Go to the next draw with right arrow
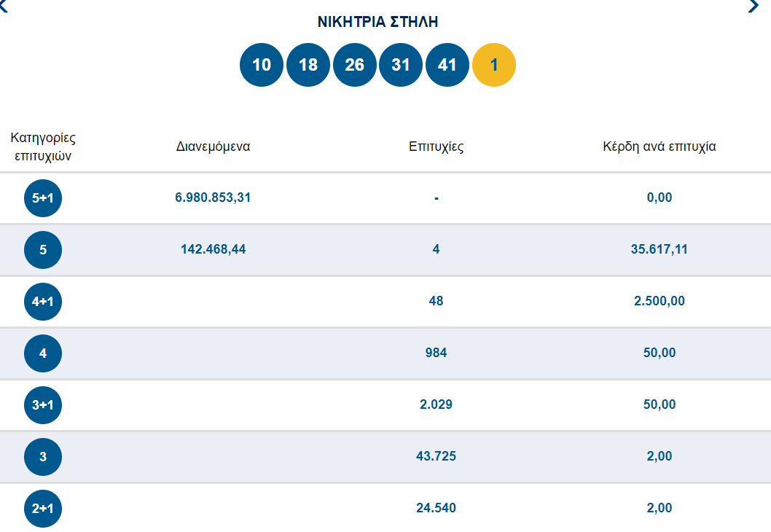This screenshot has height=532, width=771. [x=754, y=6]
